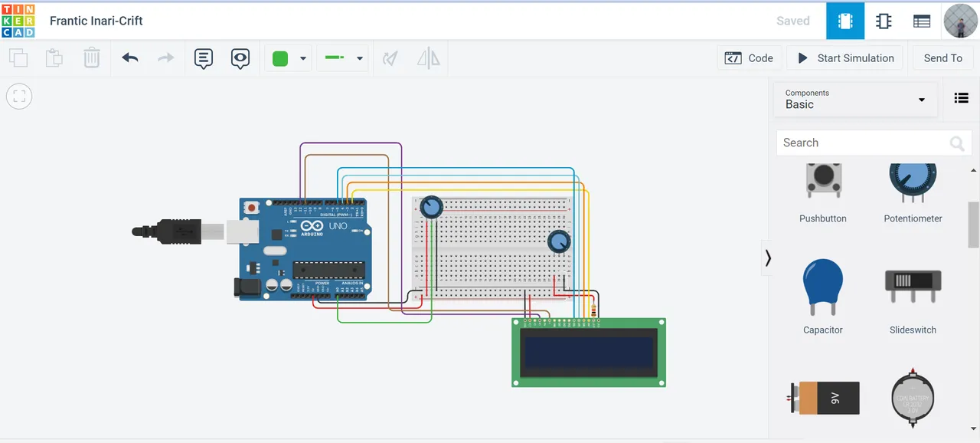
Task: Click the scrollbar down arrow
Action: point(973,428)
